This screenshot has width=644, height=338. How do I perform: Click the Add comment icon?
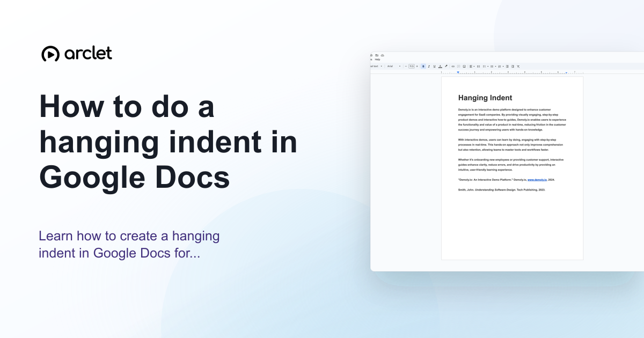tap(458, 66)
